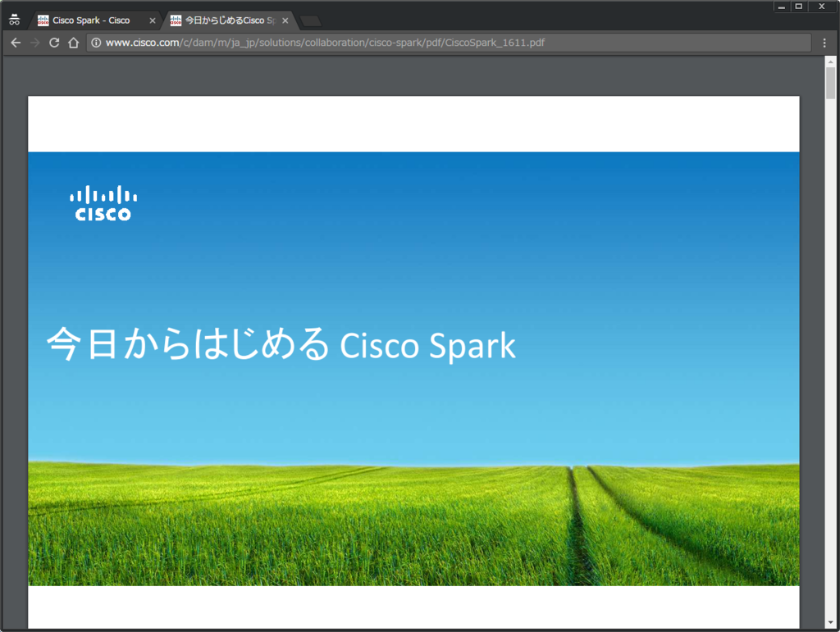Maximize the browser window
This screenshot has width=840, height=632.
tap(799, 7)
